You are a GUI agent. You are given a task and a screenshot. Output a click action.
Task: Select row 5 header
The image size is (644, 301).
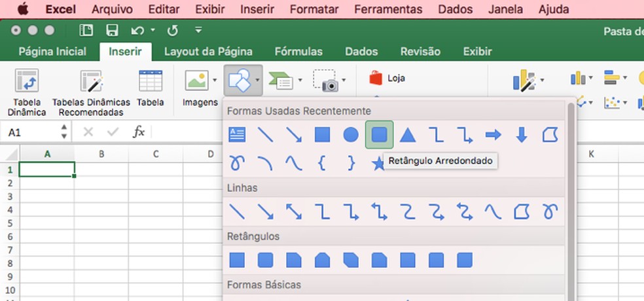click(x=10, y=223)
